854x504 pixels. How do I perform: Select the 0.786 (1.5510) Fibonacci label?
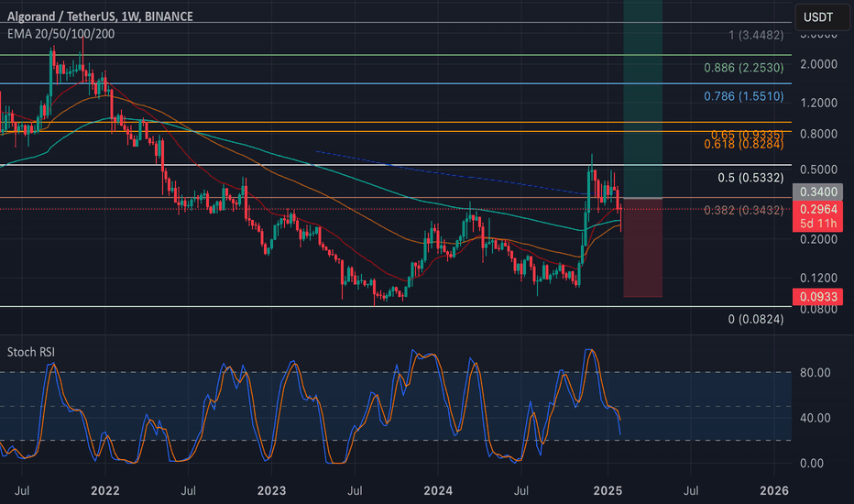[743, 96]
